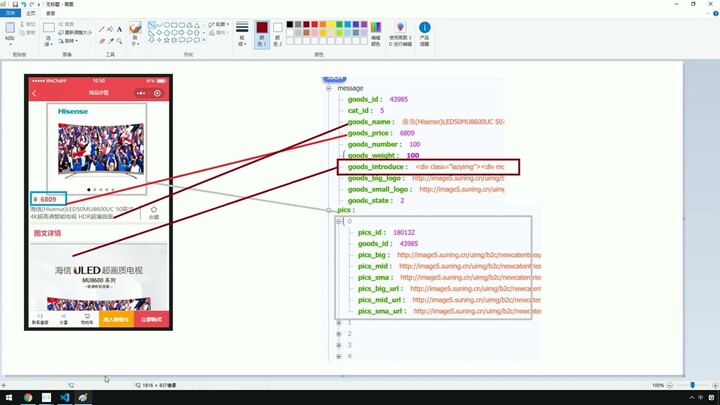
Task: Click the Paint app taskbar icon
Action: 83,398
